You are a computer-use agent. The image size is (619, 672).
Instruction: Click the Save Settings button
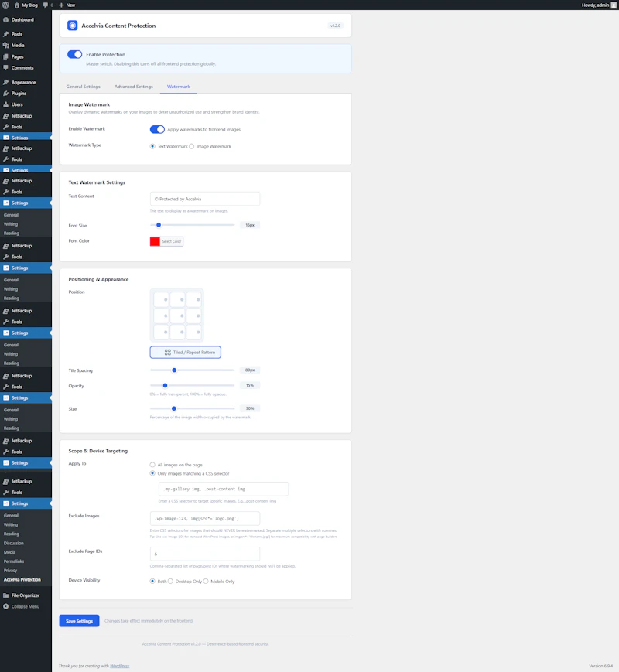pyautogui.click(x=80, y=620)
